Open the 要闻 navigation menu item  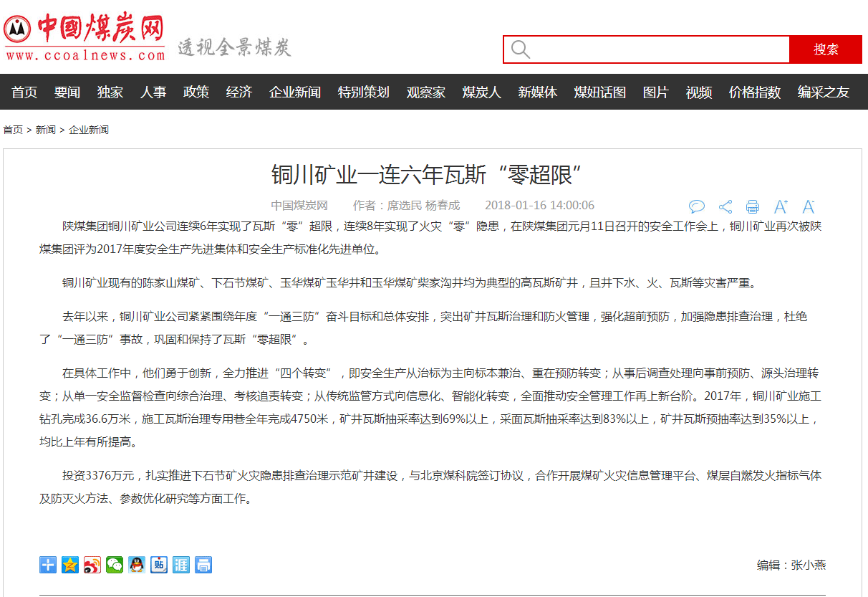tap(67, 92)
